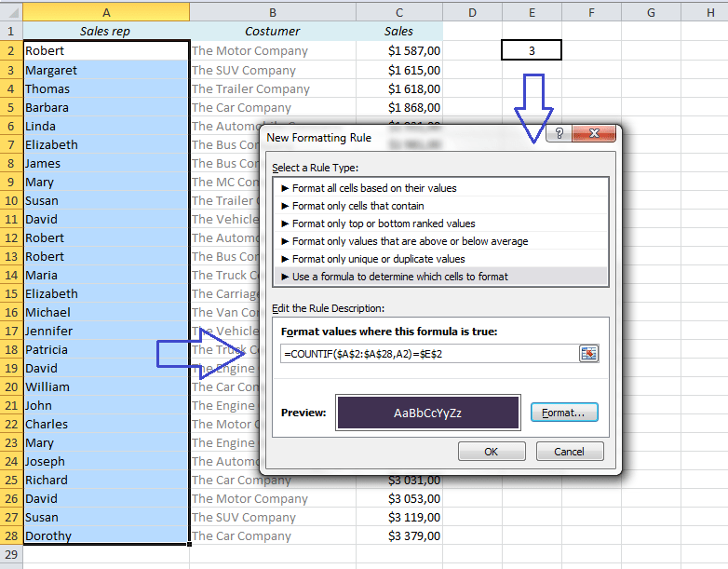Click the range selector icon in formula box
Image resolution: width=728 pixels, height=569 pixels.
pyautogui.click(x=588, y=354)
